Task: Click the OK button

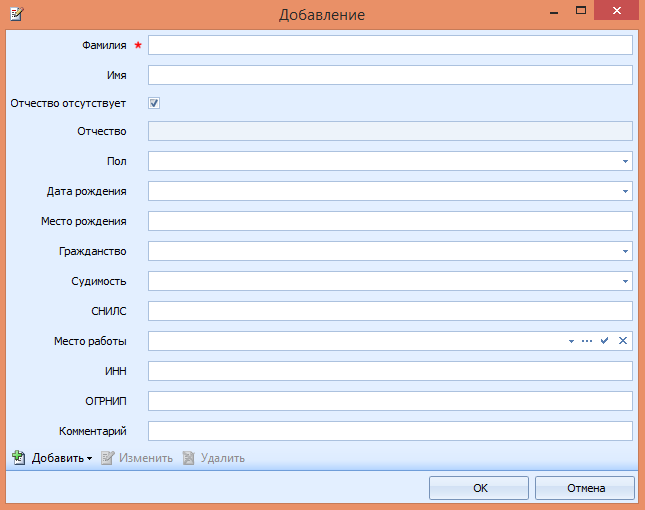Action: (x=479, y=488)
